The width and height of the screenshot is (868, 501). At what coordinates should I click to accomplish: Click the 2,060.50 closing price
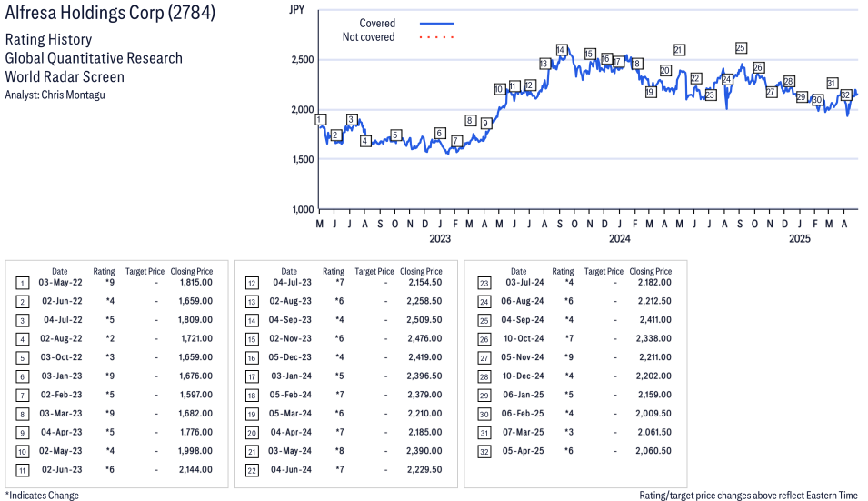click(653, 451)
